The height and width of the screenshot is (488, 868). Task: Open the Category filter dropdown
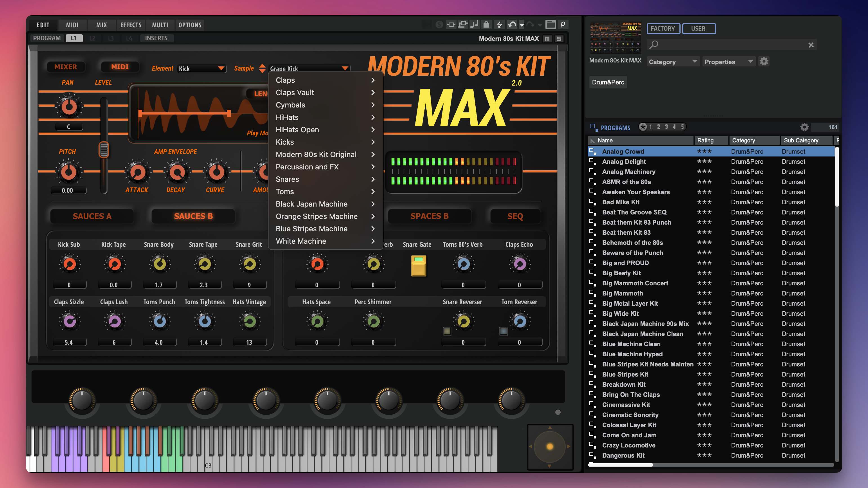click(x=672, y=62)
